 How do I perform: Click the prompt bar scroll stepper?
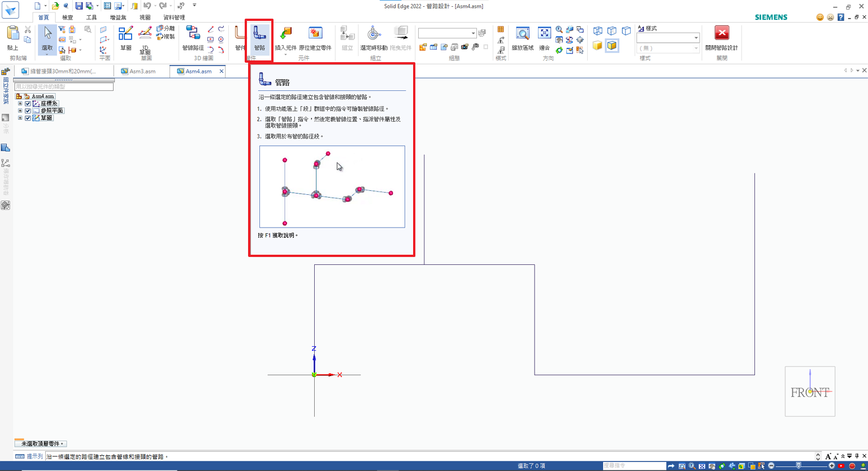[818, 456]
